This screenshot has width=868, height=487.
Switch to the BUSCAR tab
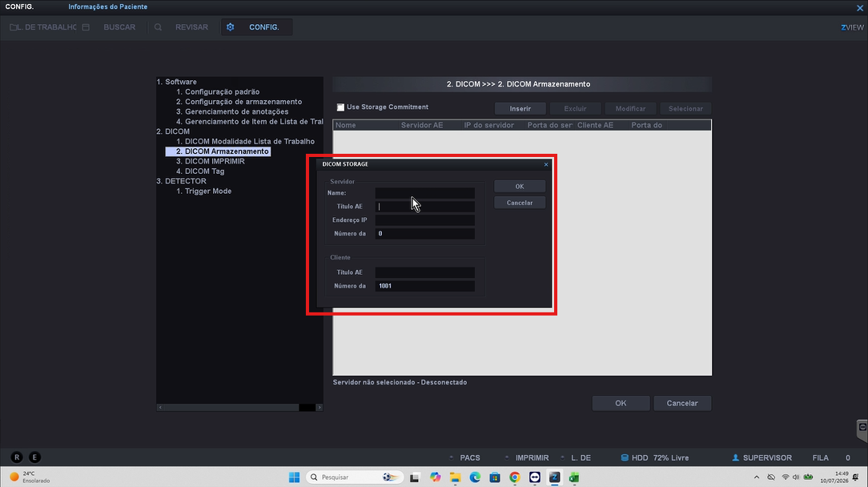[x=119, y=27]
